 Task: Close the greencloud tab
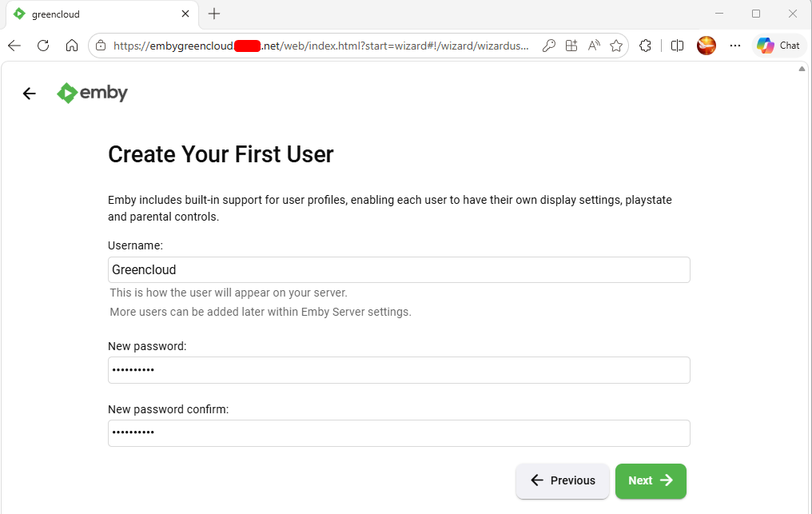[185, 14]
